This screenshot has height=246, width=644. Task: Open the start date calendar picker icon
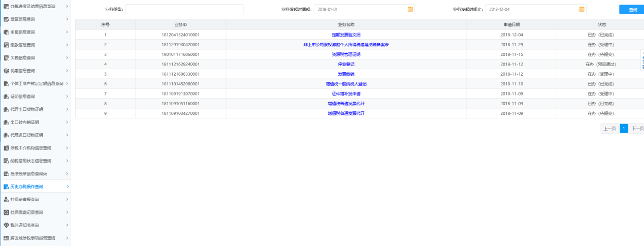coord(410,9)
